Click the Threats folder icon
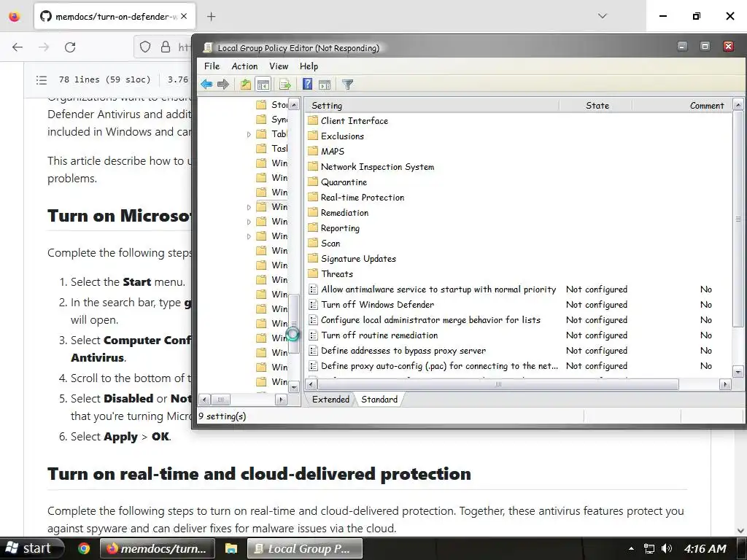Viewport: 747px width, 560px height. pyautogui.click(x=312, y=273)
